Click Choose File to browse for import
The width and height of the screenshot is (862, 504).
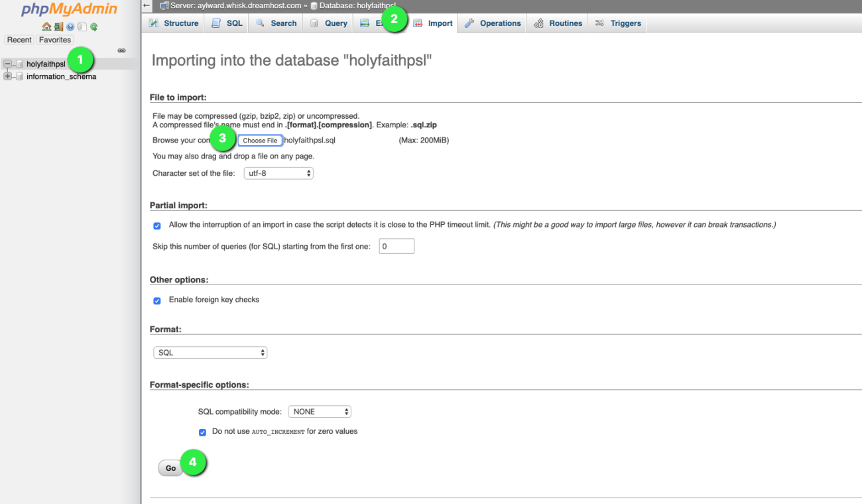point(260,140)
